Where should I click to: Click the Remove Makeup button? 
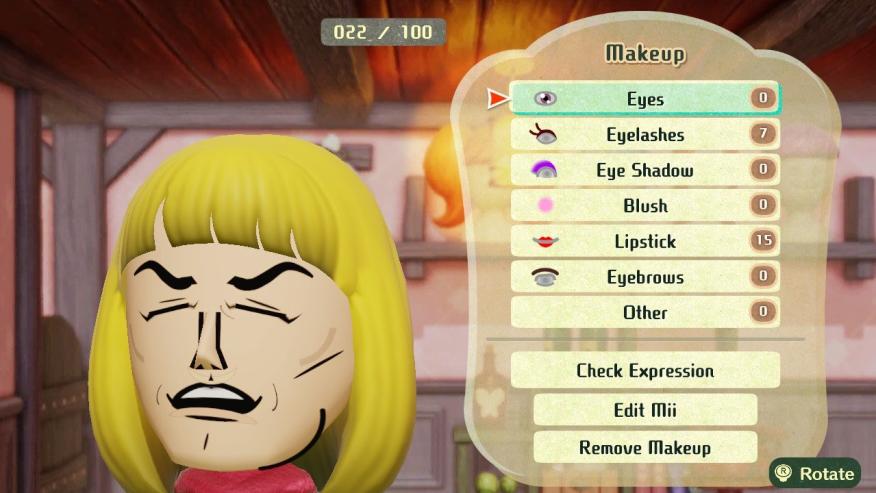click(x=645, y=447)
